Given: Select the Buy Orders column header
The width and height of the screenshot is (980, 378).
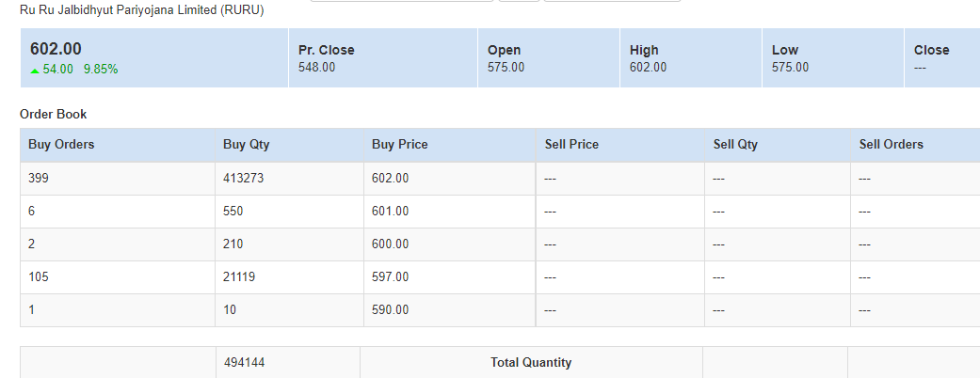Looking at the screenshot, I should click(61, 144).
